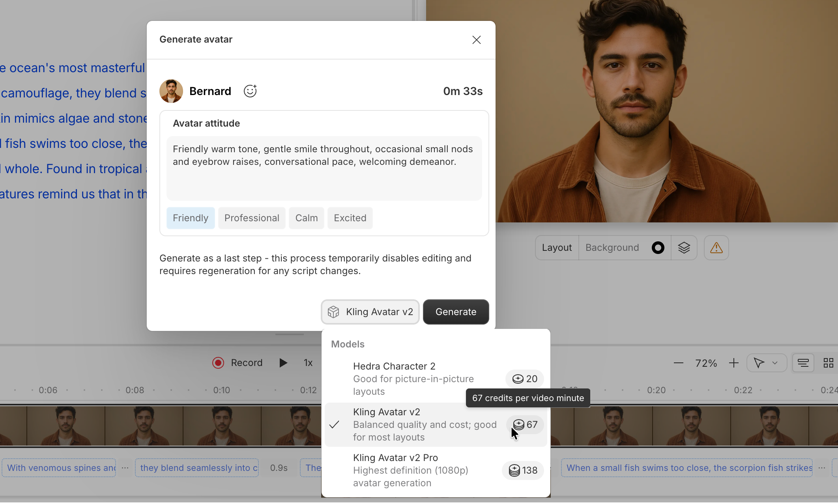Screen dimensions: 838x504
Task: Click the zoom-in plus icon
Action: point(733,363)
